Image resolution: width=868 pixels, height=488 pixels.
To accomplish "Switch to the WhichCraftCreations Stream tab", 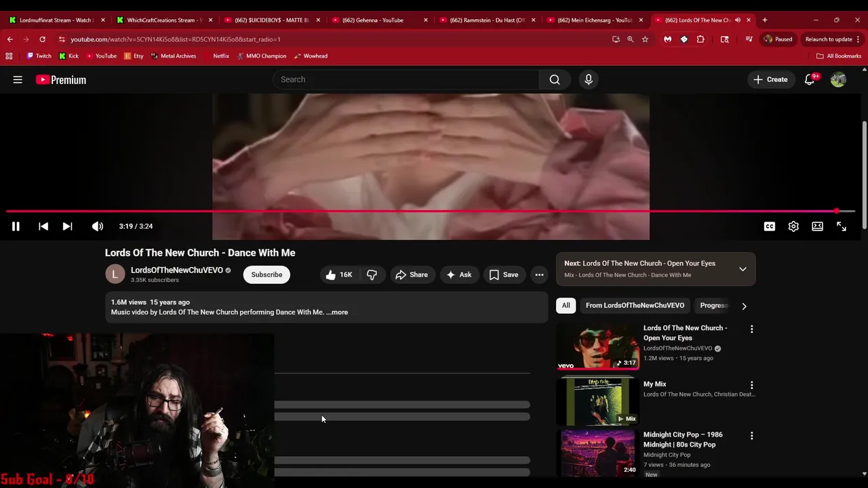I will tap(164, 20).
